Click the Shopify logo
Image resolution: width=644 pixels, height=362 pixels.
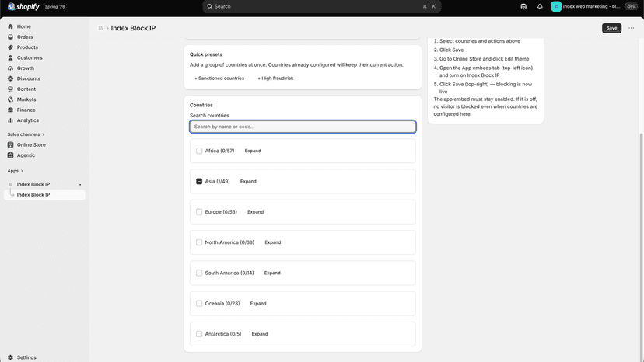pos(23,6)
